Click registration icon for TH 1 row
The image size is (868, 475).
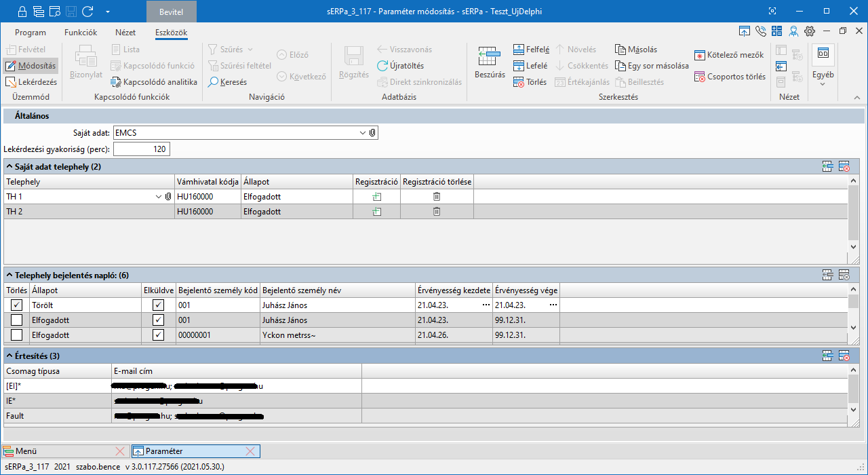coord(376,197)
